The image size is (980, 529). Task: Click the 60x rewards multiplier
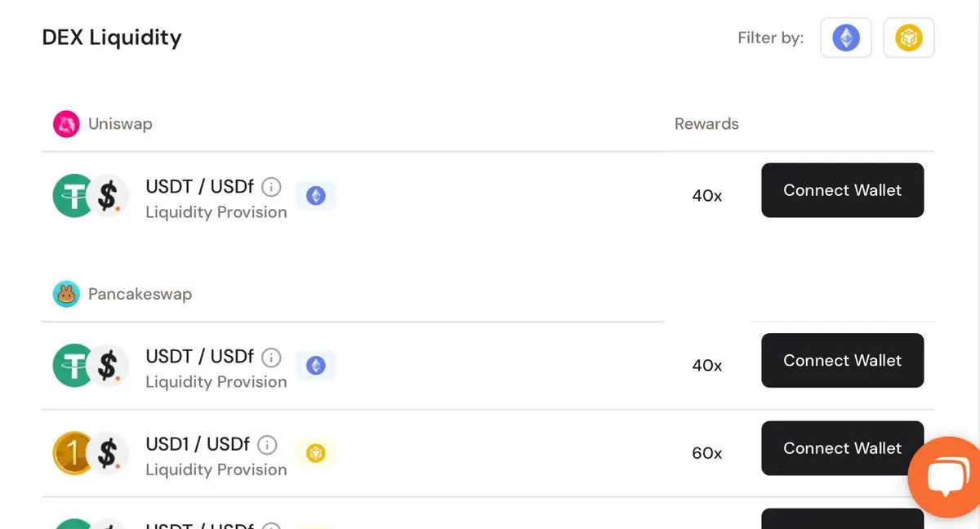click(707, 453)
